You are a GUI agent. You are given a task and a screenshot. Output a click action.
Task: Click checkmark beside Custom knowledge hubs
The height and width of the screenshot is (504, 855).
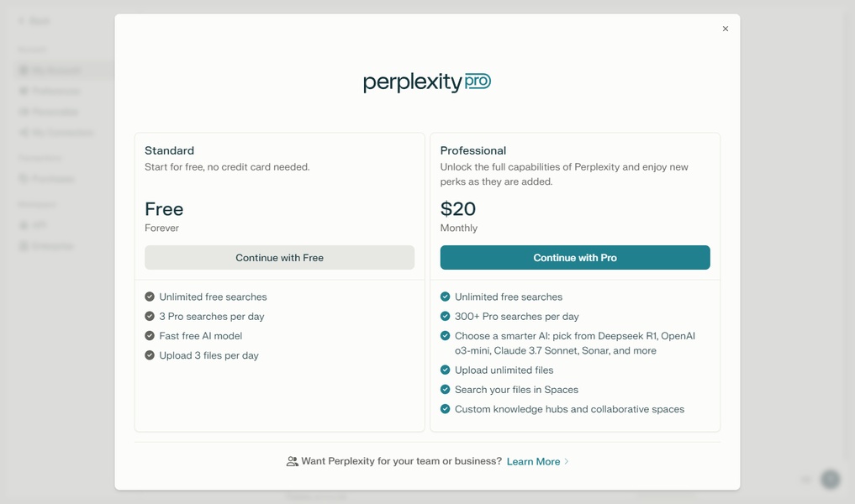446,409
